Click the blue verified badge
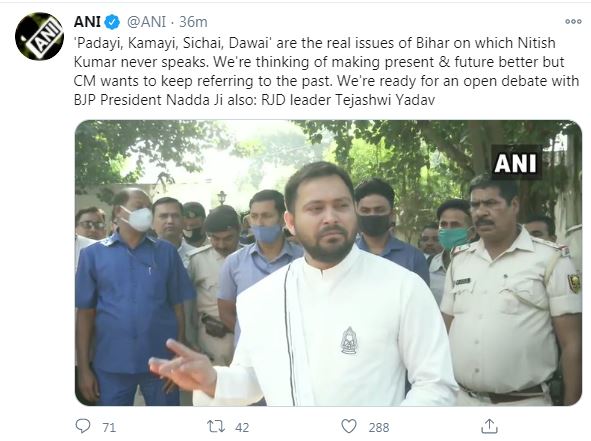The width and height of the screenshot is (591, 441). (112, 22)
